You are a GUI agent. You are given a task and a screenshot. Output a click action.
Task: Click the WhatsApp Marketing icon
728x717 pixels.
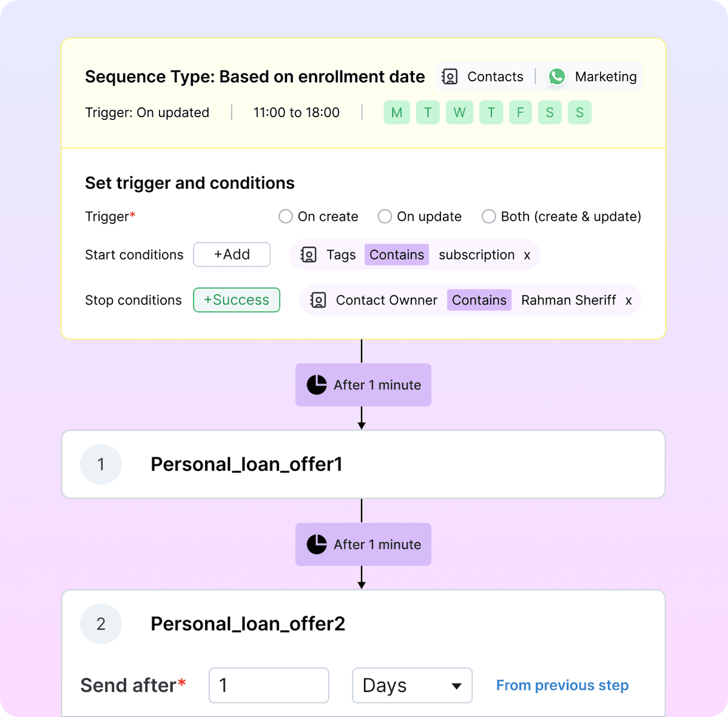(557, 76)
